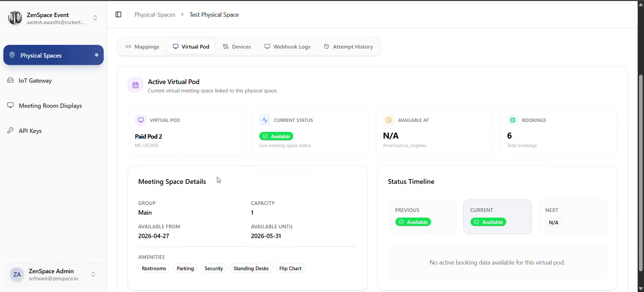The height and width of the screenshot is (292, 644).
Task: Click the Current Status pulse icon
Action: (265, 120)
